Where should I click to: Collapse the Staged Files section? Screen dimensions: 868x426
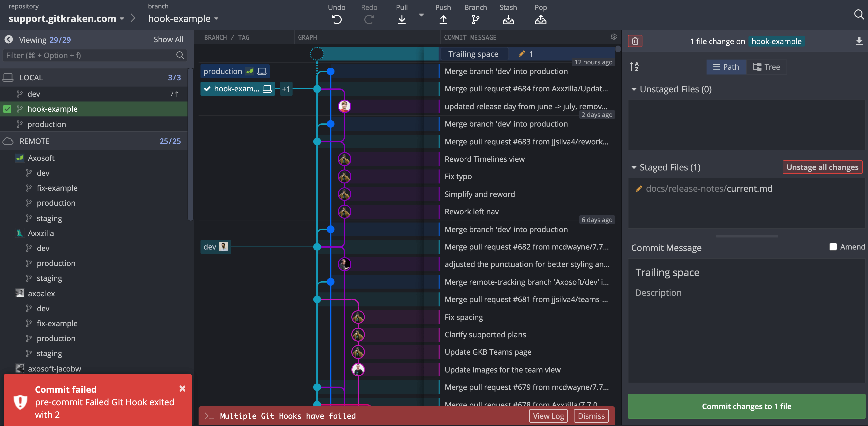click(634, 167)
